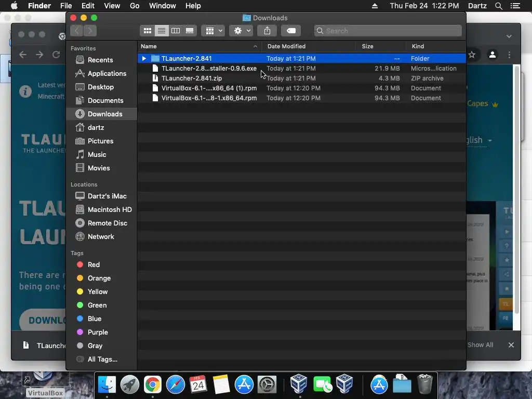Open Launchpad from the Dock

[x=129, y=384]
